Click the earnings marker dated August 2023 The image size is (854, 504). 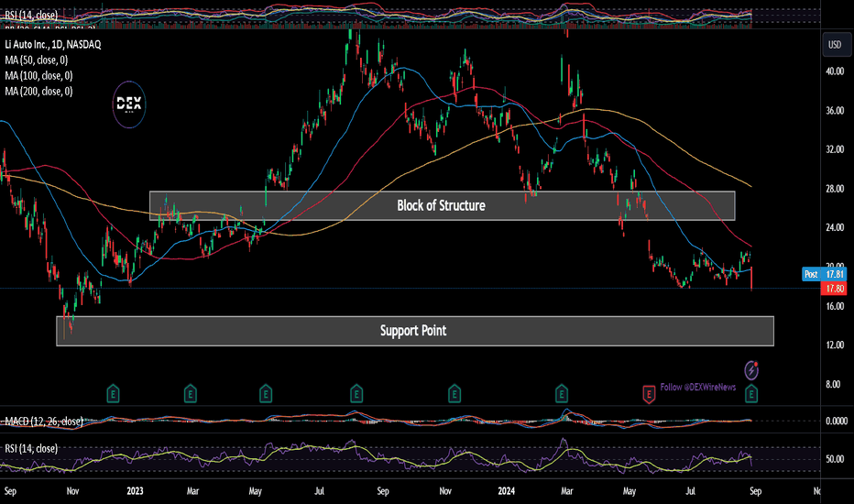pyautogui.click(x=356, y=393)
